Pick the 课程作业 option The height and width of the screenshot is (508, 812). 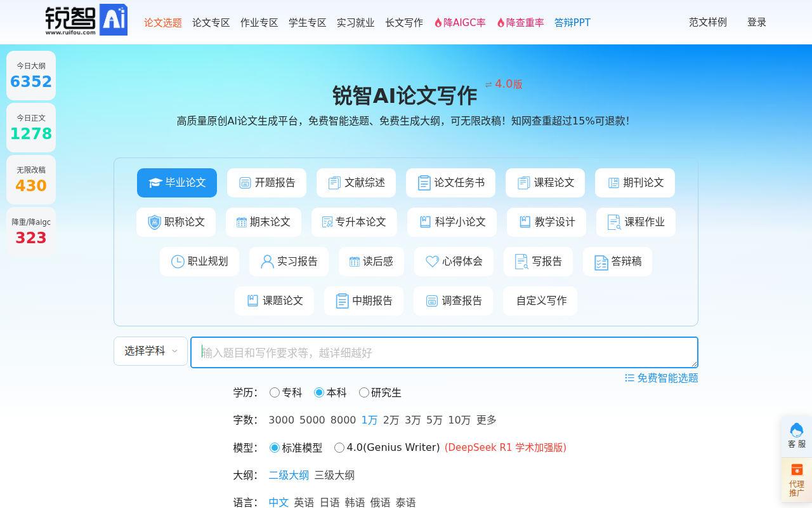click(x=636, y=222)
